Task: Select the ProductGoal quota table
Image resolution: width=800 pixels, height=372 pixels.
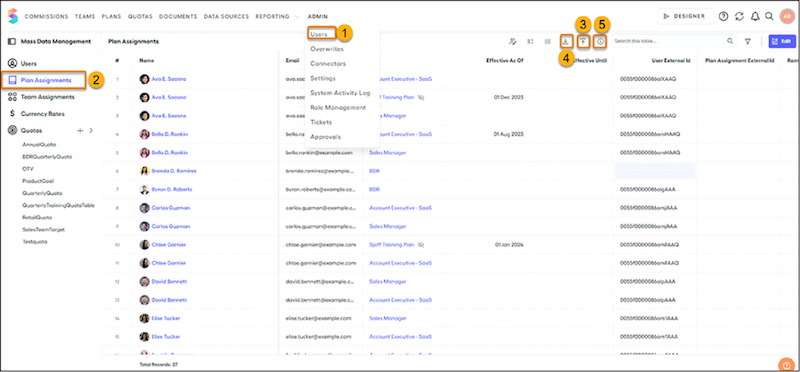Action: click(38, 181)
